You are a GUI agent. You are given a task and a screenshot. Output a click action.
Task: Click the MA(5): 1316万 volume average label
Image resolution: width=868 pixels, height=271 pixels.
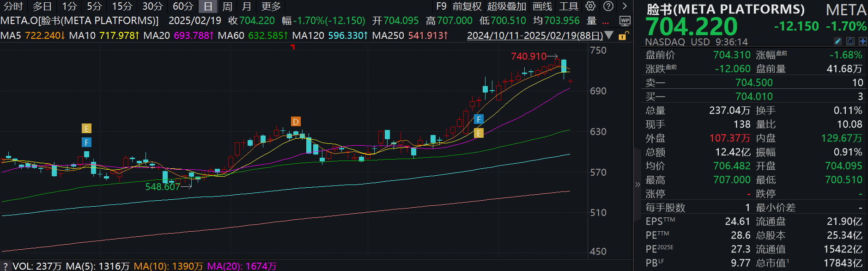click(97, 266)
